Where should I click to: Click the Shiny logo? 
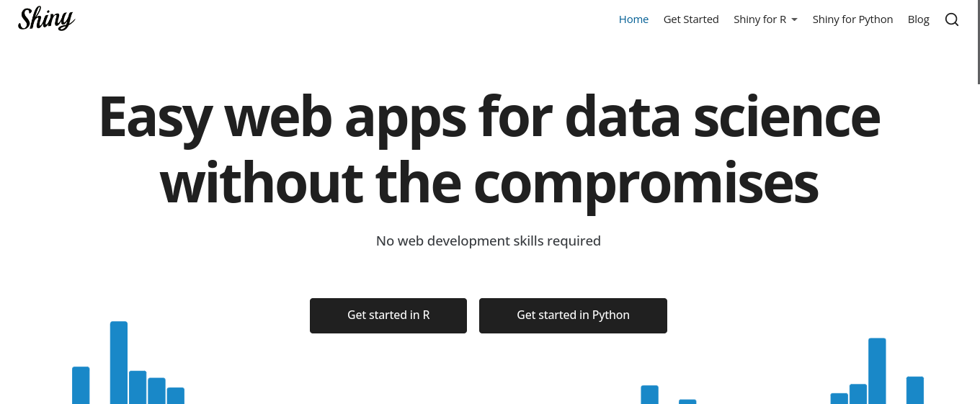click(46, 19)
